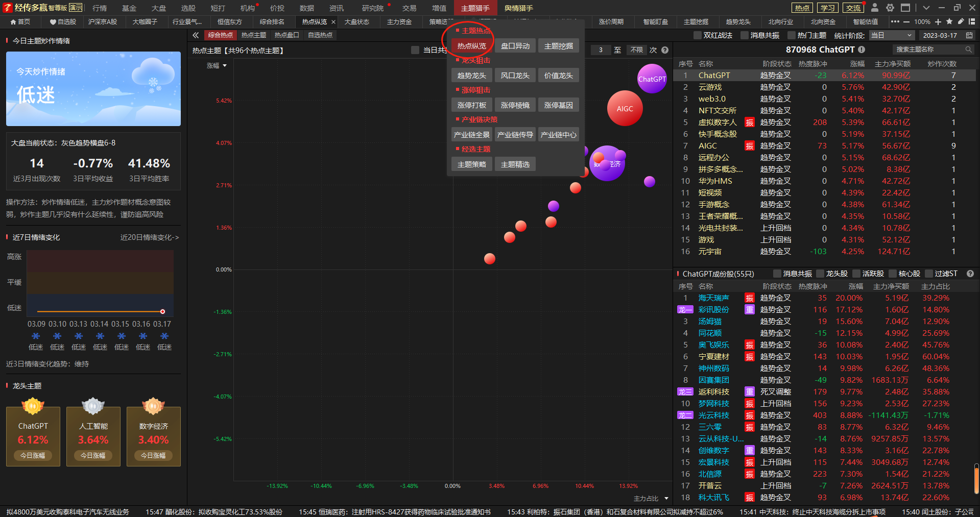The image size is (980, 517).
Task: Toggle the 双红战法 checkbox
Action: tap(697, 35)
